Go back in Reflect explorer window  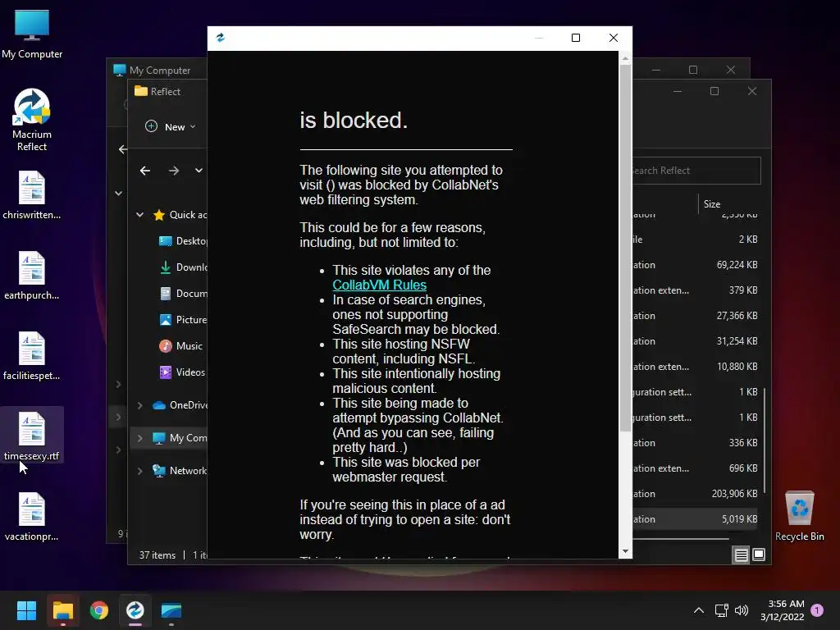click(x=145, y=171)
